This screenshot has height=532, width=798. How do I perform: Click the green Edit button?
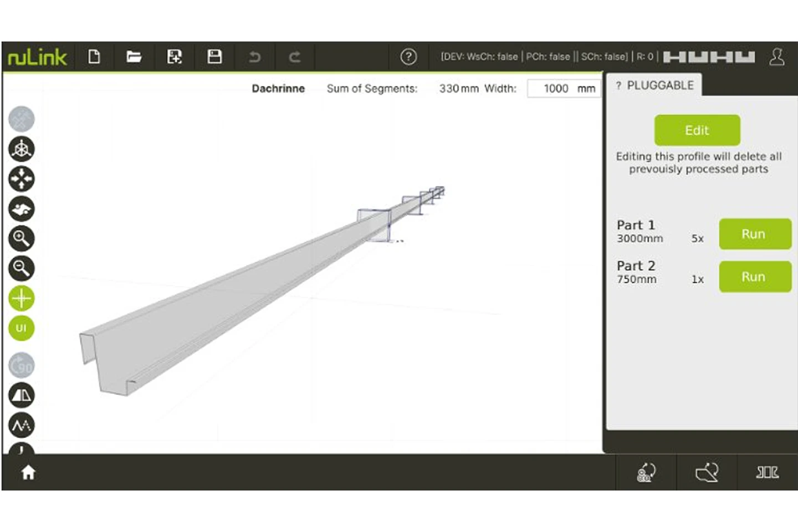click(697, 130)
